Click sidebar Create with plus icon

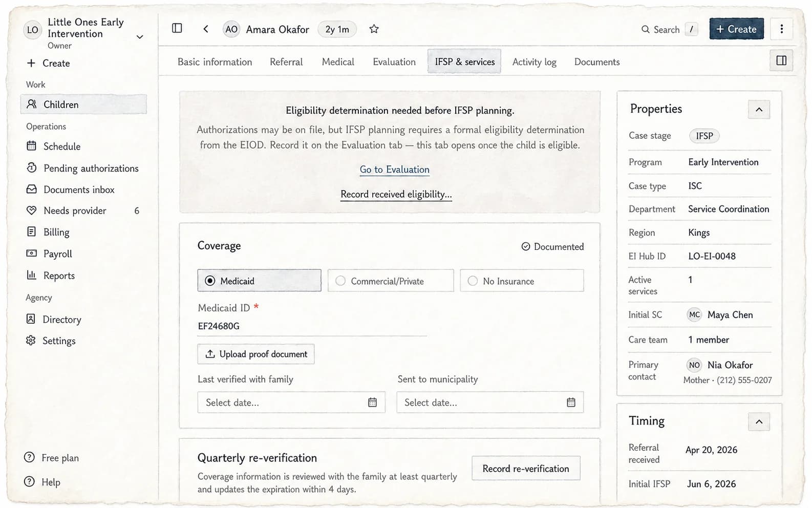pos(48,63)
